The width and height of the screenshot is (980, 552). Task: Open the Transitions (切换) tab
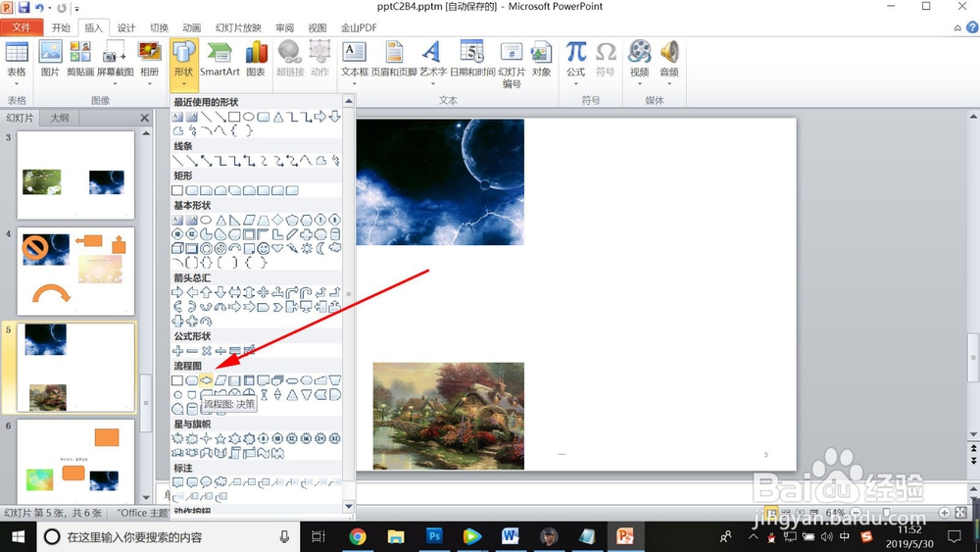point(159,27)
